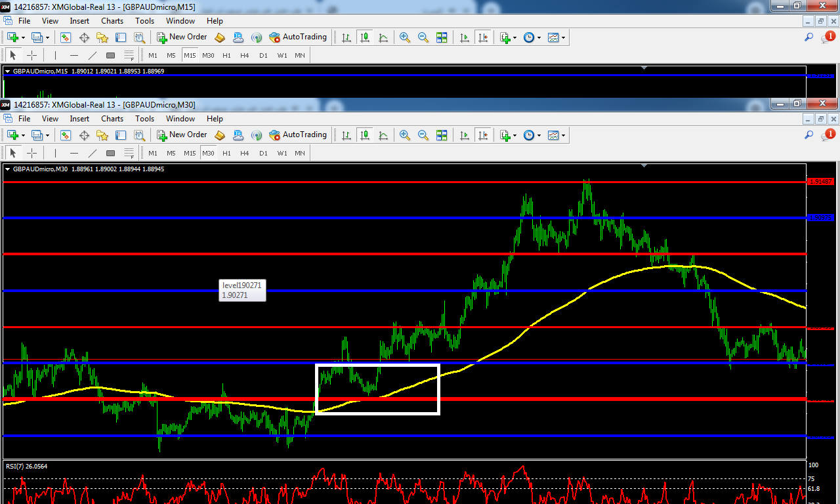
Task: Pick the trendline drawing tool in M30 window
Action: coord(93,153)
